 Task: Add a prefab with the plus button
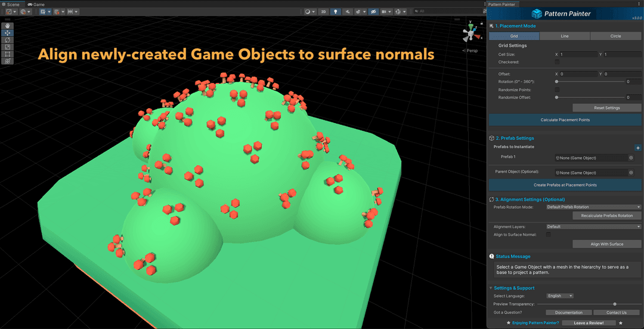pos(637,147)
